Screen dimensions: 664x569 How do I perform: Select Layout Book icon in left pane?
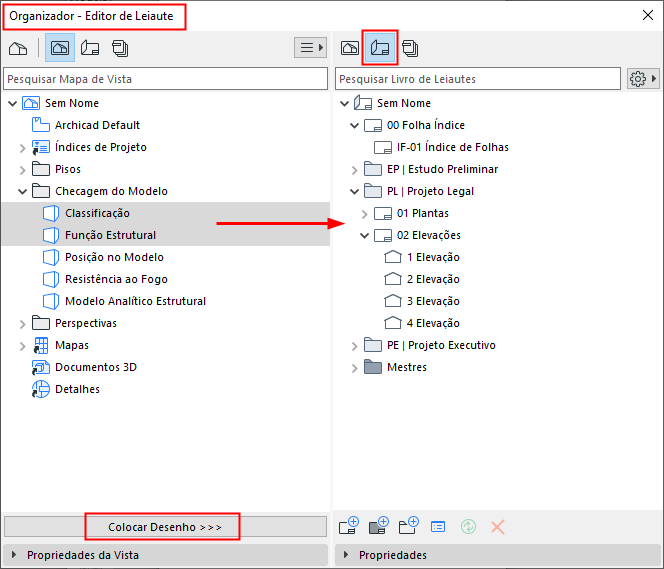[90, 48]
